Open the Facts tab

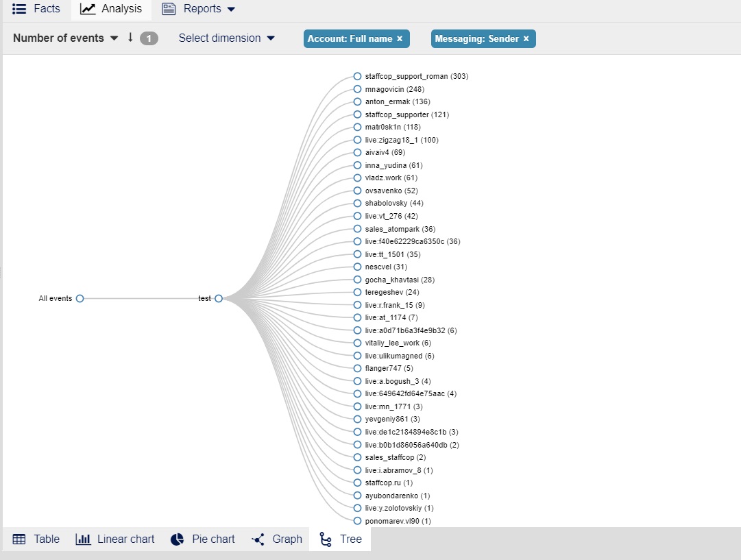click(37, 9)
